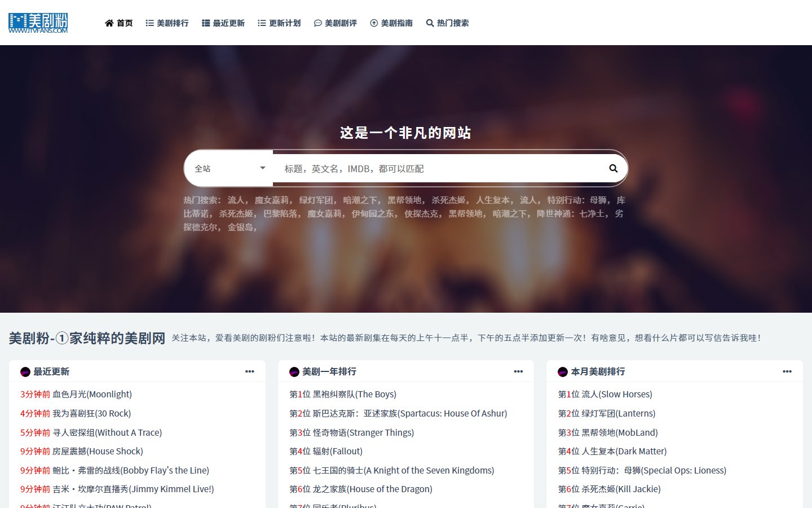Screen dimensions: 812x508
Task: Expand the 全站 search scope dropdown
Action: tap(229, 168)
